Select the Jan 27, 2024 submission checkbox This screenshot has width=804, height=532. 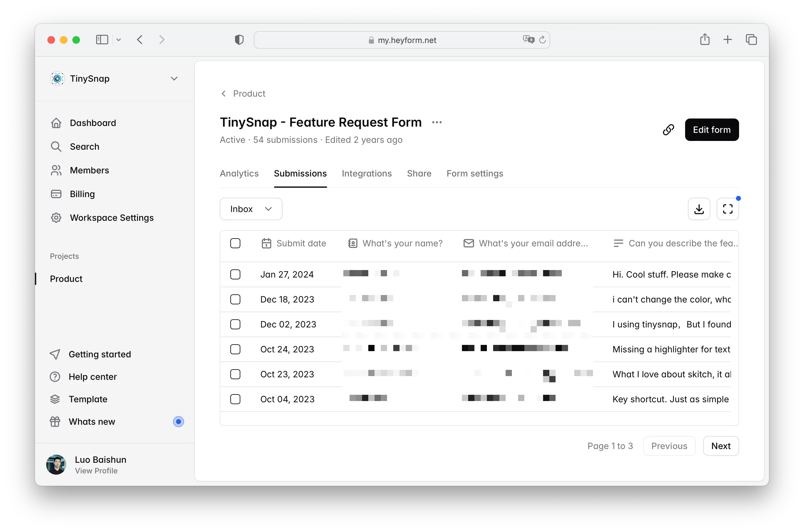pyautogui.click(x=235, y=274)
